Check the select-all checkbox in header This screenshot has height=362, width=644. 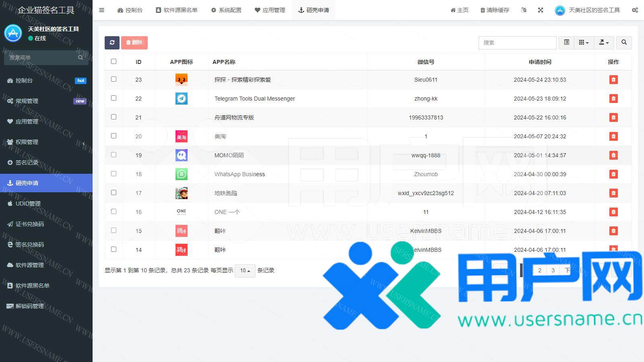[114, 62]
